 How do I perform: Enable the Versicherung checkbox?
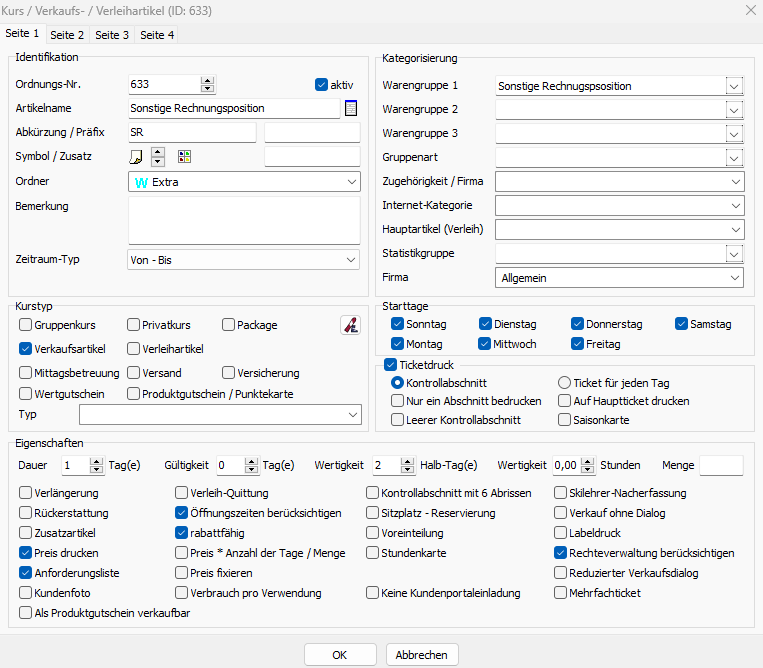[x=228, y=373]
